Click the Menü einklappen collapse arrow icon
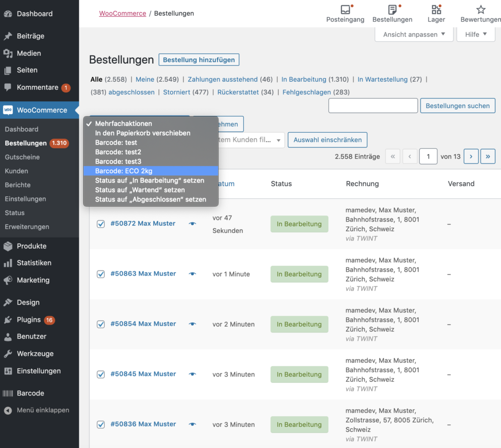 pos(8,410)
